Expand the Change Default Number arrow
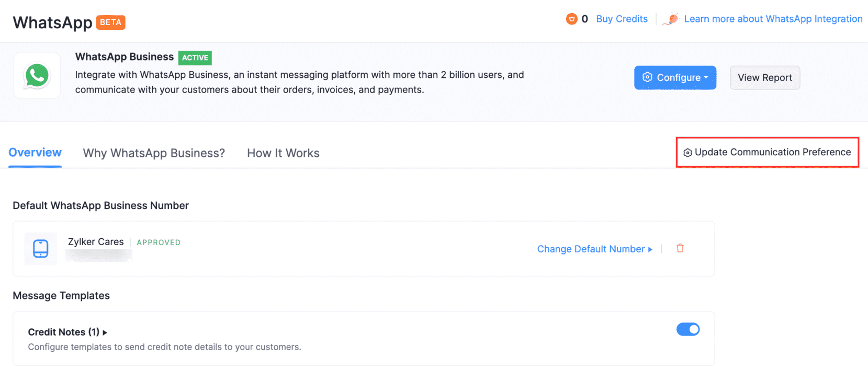Viewport: 868px width, 370px height. pos(650,249)
